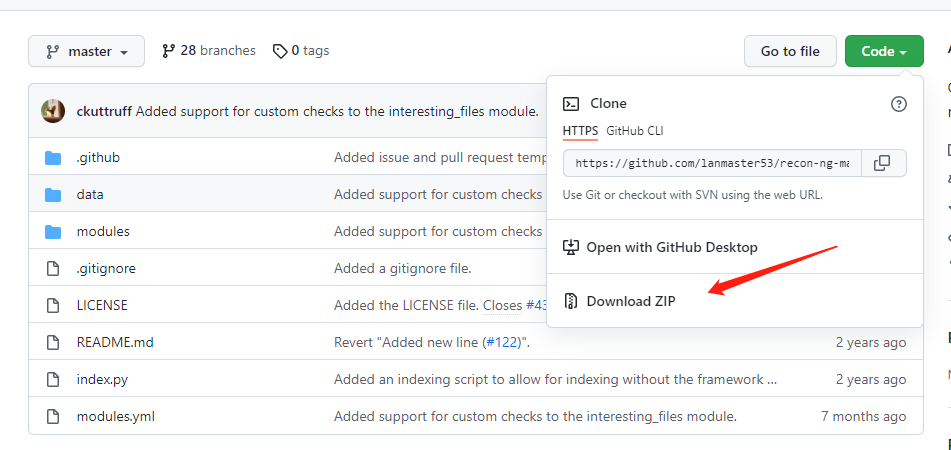This screenshot has height=450, width=951.
Task: Click ckuttruff's avatar image
Action: click(x=53, y=111)
